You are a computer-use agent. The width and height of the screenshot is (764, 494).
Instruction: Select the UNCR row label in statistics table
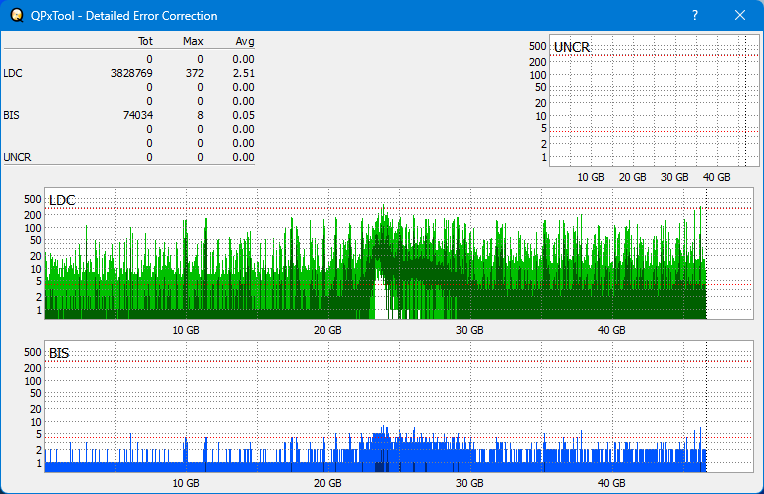[x=17, y=157]
